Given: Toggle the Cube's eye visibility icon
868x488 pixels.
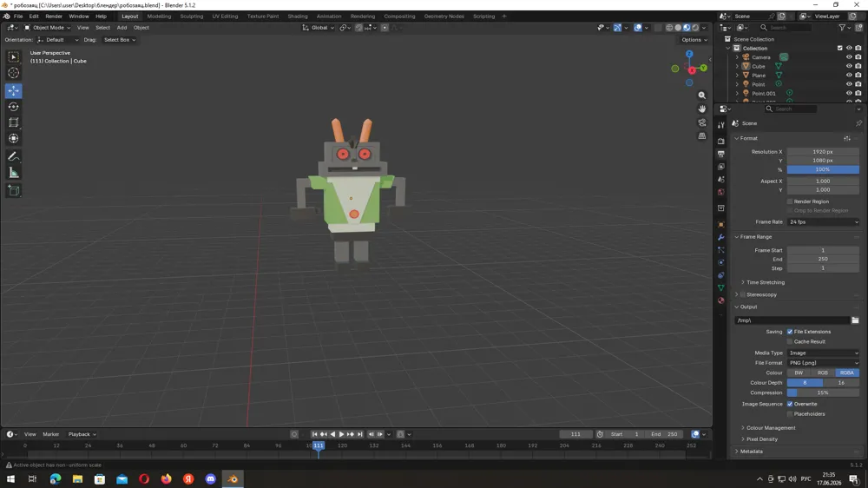Looking at the screenshot, I should coord(849,66).
